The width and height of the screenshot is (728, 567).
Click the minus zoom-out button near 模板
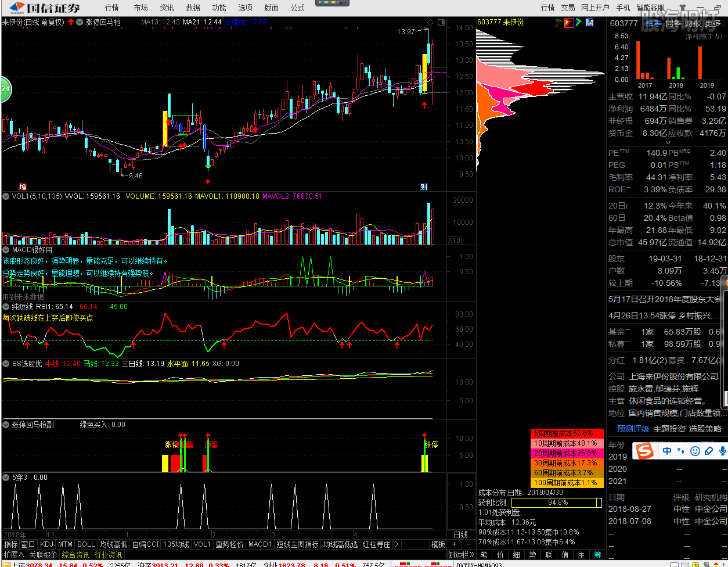[x=468, y=544]
